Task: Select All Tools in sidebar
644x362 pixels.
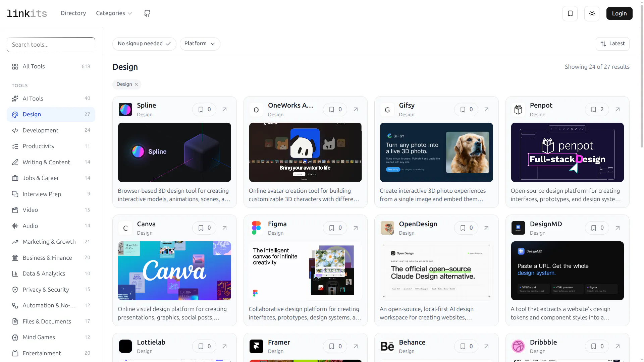Action: pyautogui.click(x=51, y=66)
